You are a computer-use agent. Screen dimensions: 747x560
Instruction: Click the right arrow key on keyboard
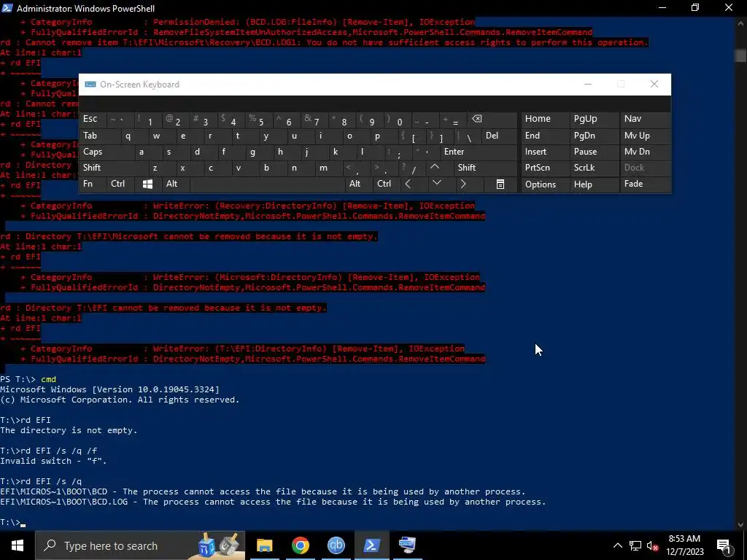coord(462,184)
